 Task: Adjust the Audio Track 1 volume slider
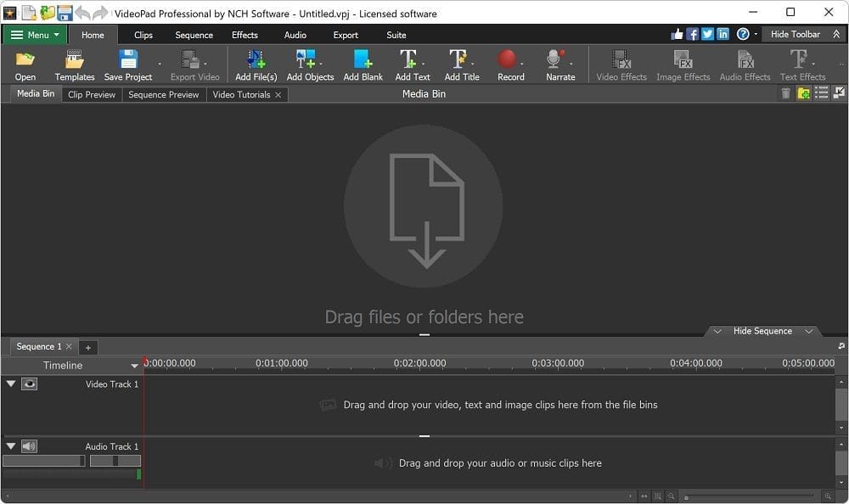coord(44,461)
